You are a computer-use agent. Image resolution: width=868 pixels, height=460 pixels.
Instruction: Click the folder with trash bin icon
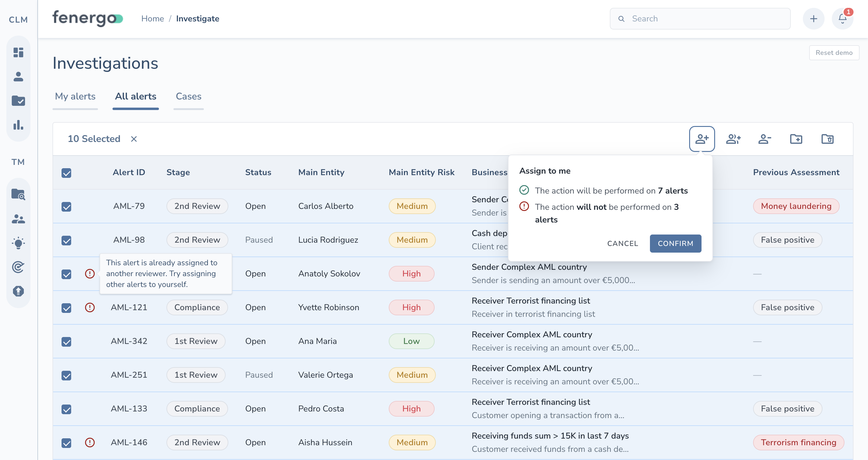coord(828,139)
